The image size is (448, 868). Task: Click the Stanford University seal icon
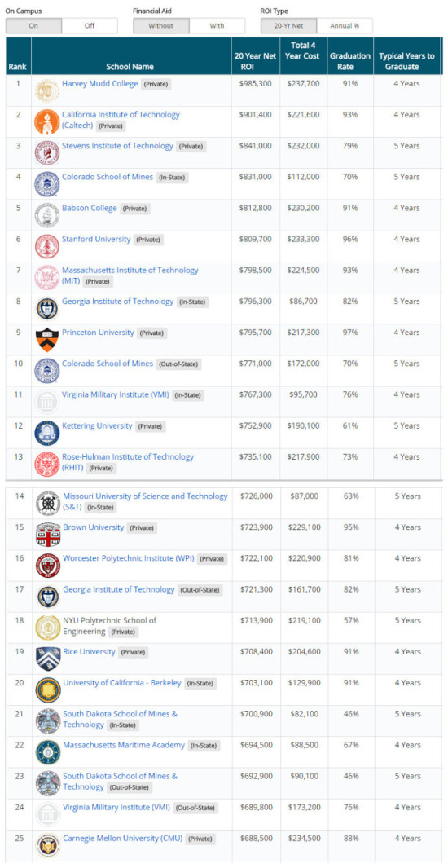point(47,246)
